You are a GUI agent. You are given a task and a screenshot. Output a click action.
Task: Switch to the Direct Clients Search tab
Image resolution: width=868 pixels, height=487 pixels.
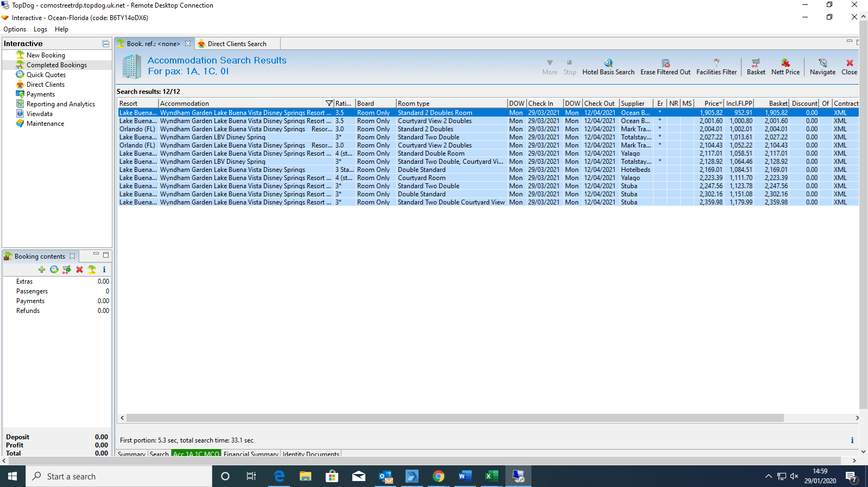(237, 44)
